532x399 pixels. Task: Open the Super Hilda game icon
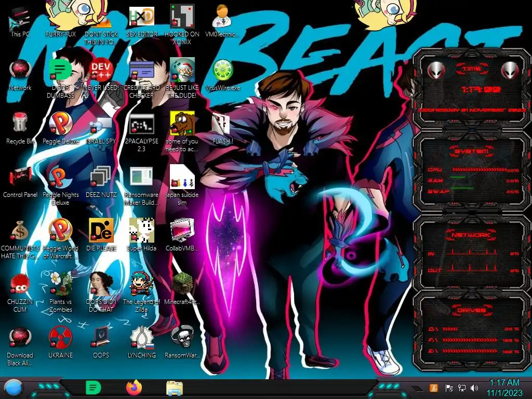[x=141, y=235]
